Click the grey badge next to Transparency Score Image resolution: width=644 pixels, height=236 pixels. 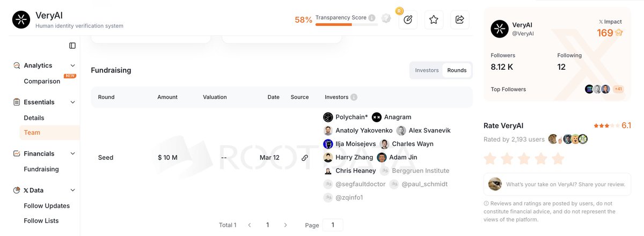[386, 18]
